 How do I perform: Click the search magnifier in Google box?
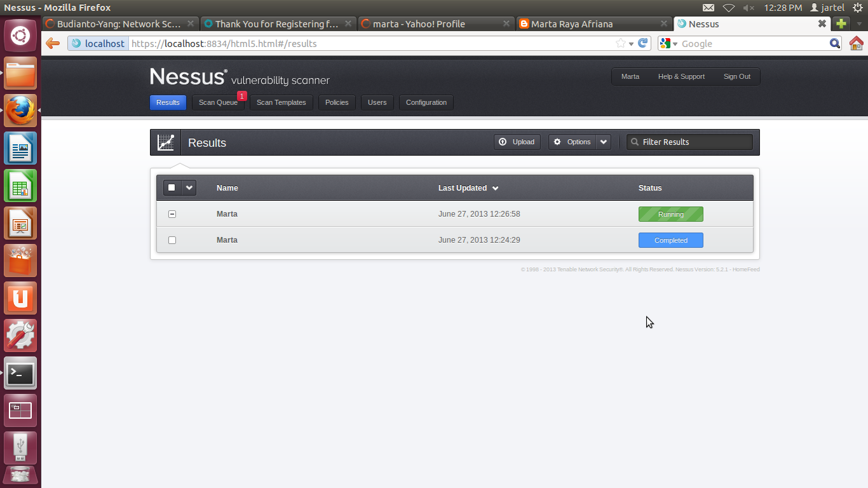coord(835,43)
